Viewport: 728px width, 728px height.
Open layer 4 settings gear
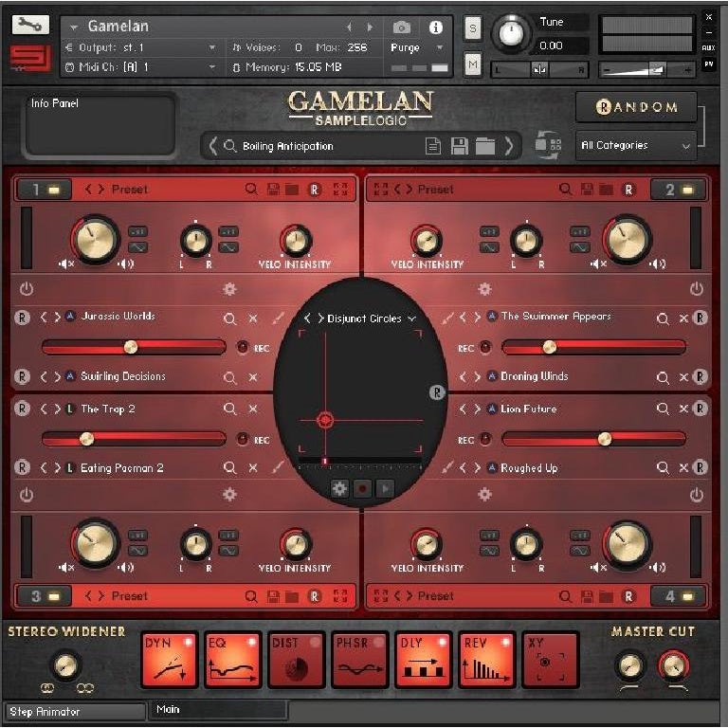[x=484, y=495]
